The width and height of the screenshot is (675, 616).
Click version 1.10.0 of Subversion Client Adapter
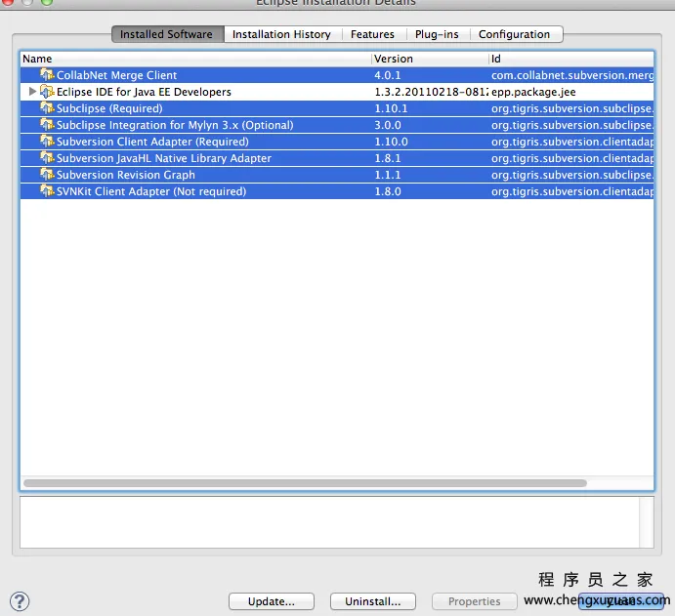[391, 142]
